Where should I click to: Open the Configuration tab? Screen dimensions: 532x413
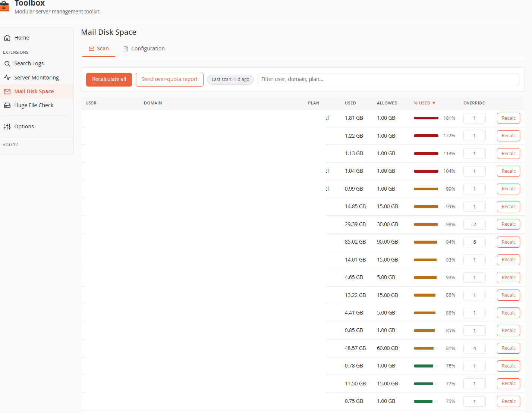(x=144, y=49)
